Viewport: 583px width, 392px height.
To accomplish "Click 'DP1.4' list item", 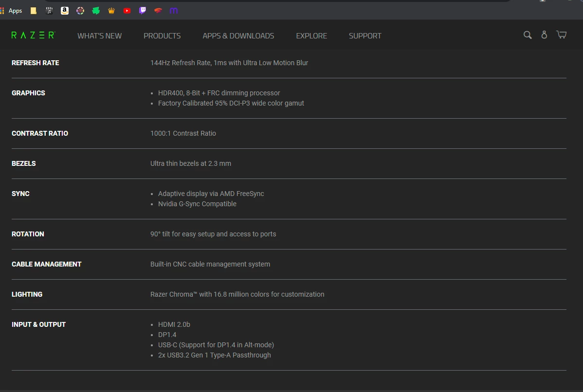I will click(x=167, y=335).
